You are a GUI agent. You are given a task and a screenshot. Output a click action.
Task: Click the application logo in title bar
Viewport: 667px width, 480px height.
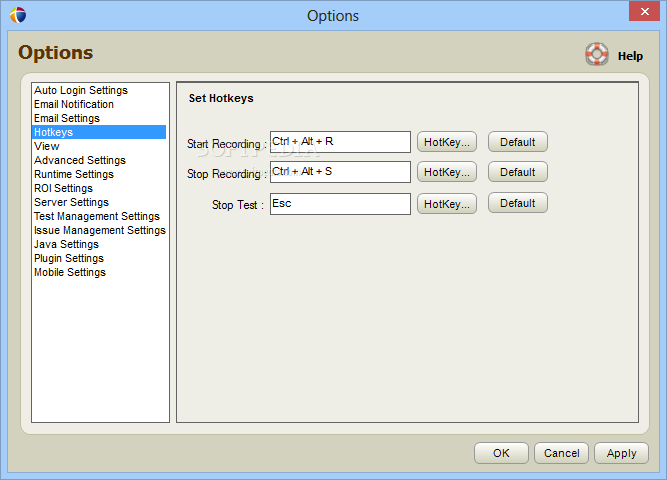(18, 15)
